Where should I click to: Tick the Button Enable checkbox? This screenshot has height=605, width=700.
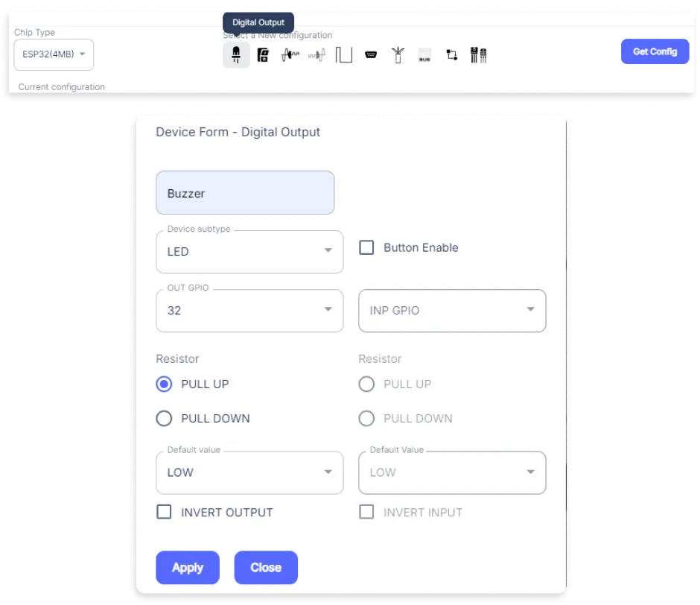366,247
